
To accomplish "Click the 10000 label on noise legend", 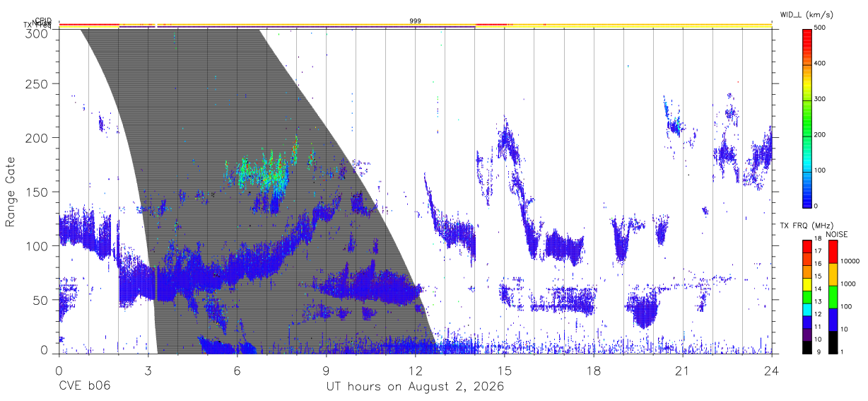I will tap(849, 262).
